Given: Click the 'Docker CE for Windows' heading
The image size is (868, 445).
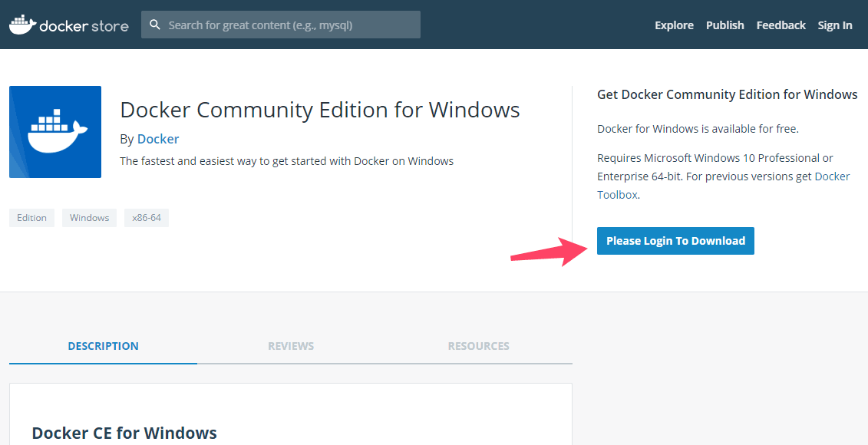Looking at the screenshot, I should point(124,432).
